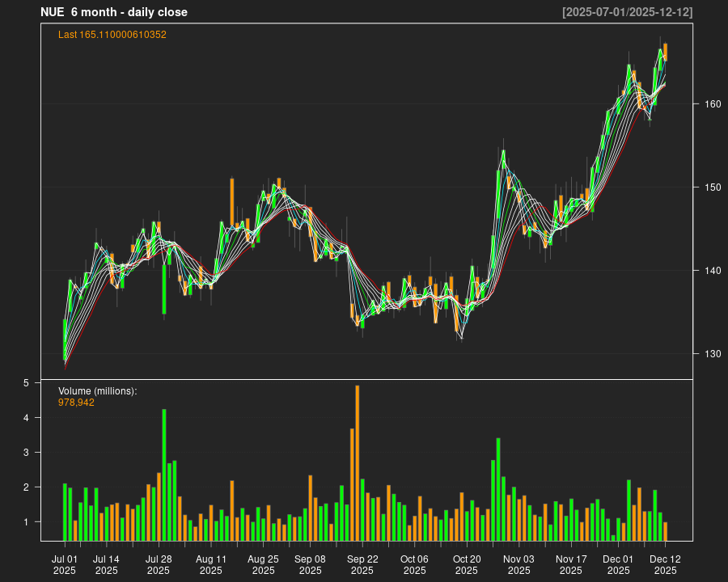Image resolution: width=728 pixels, height=582 pixels.
Task: Click the orange 978,942 volume value
Action: coord(76,402)
